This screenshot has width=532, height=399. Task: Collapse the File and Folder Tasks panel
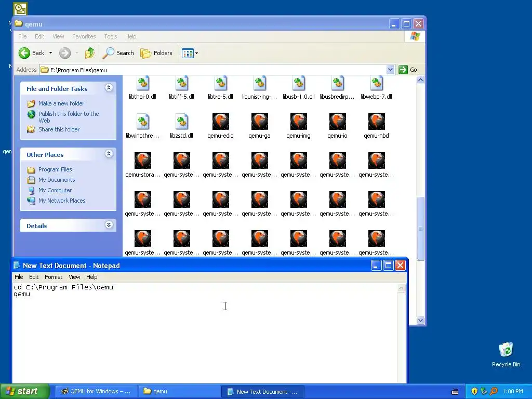[109, 88]
